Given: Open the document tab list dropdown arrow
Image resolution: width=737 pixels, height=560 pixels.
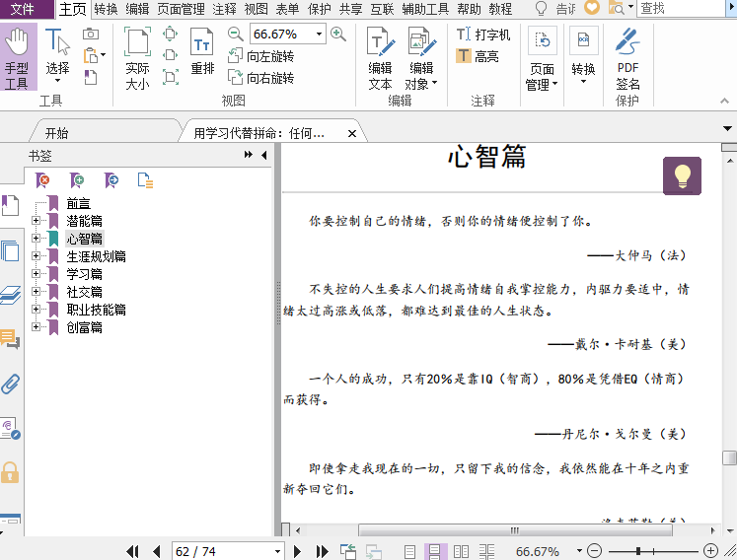Looking at the screenshot, I should (727, 128).
